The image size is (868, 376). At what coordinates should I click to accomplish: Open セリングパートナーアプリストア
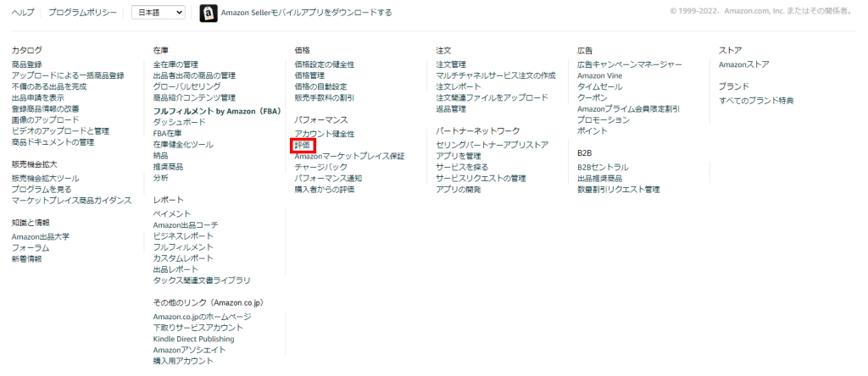pyautogui.click(x=492, y=146)
